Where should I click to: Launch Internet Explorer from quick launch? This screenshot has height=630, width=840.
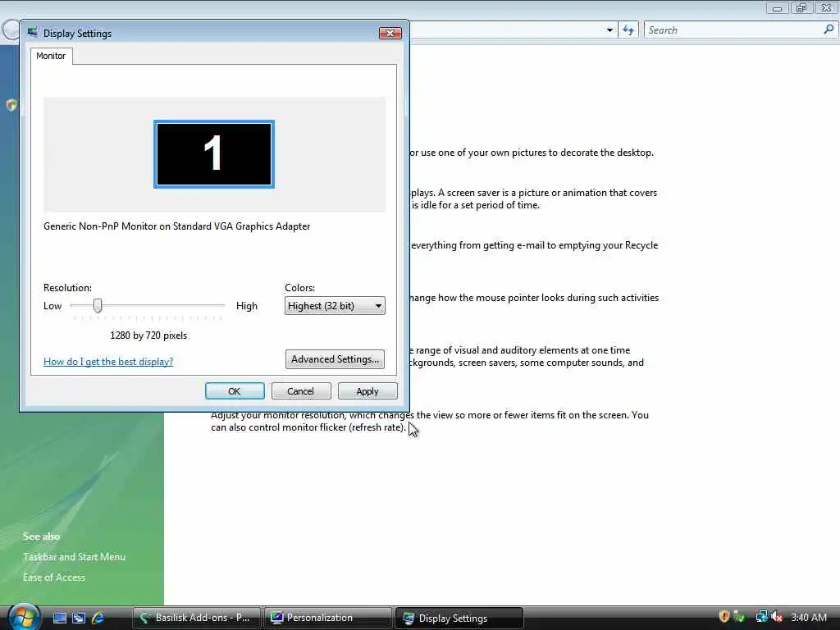[98, 618]
